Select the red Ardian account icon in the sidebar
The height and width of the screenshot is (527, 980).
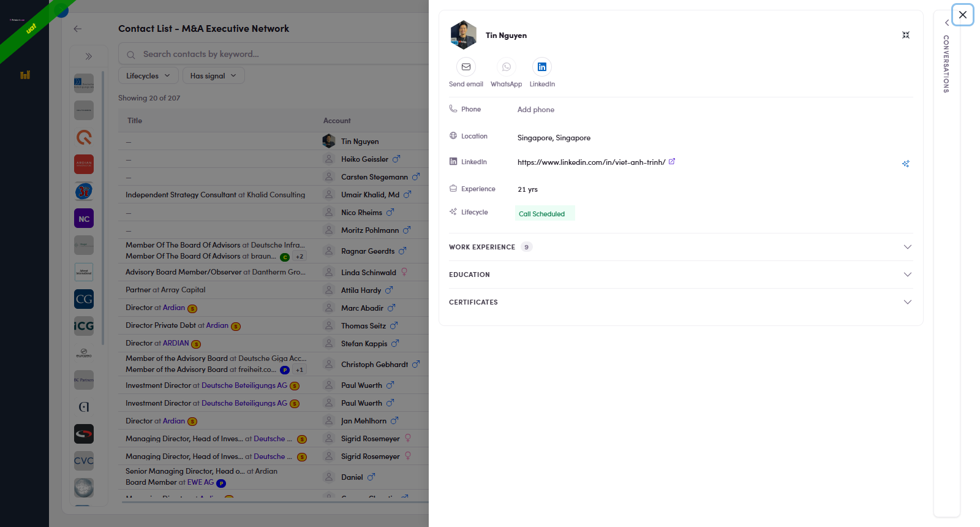tap(84, 164)
